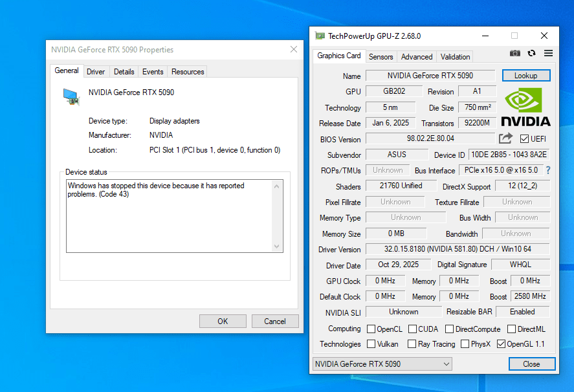574x392 pixels.
Task: Click the Revision A1 field
Action: tap(478, 91)
